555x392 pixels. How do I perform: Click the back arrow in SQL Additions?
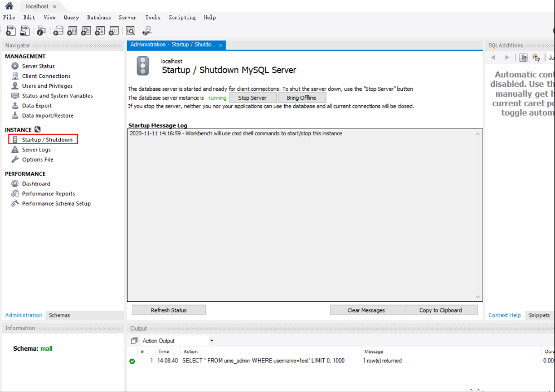pyautogui.click(x=493, y=57)
